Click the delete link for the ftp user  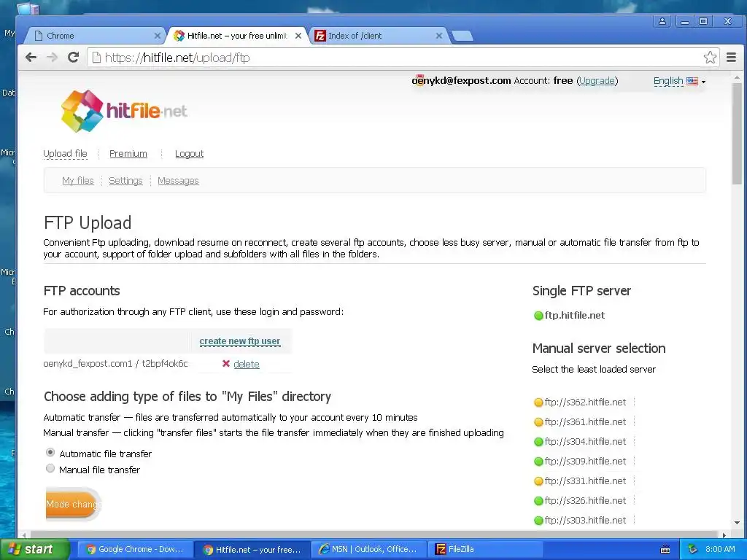[x=247, y=365]
